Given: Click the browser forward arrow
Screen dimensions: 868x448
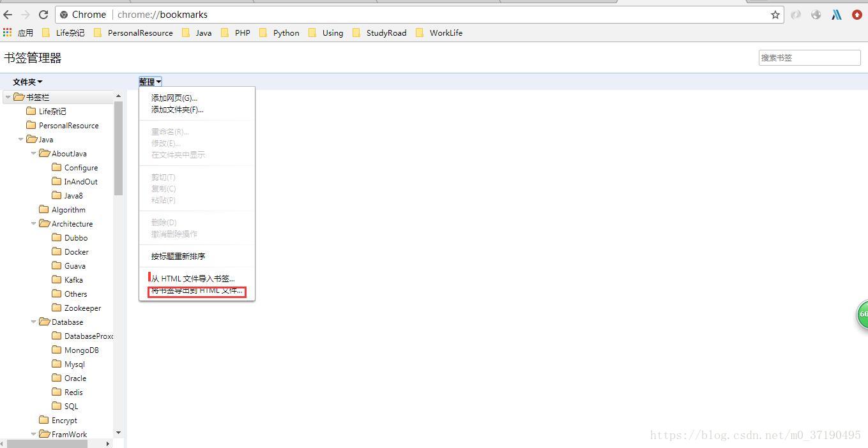Looking at the screenshot, I should point(26,15).
